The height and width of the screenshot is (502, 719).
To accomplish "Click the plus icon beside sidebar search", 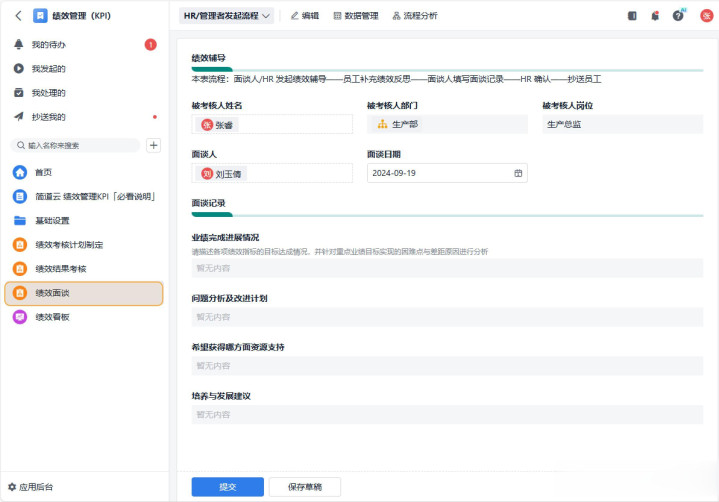I will (x=153, y=145).
